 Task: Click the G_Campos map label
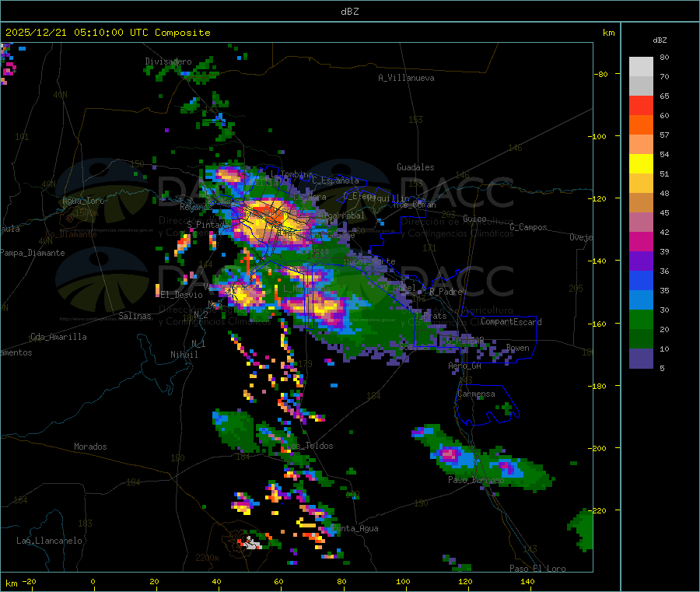tap(528, 227)
